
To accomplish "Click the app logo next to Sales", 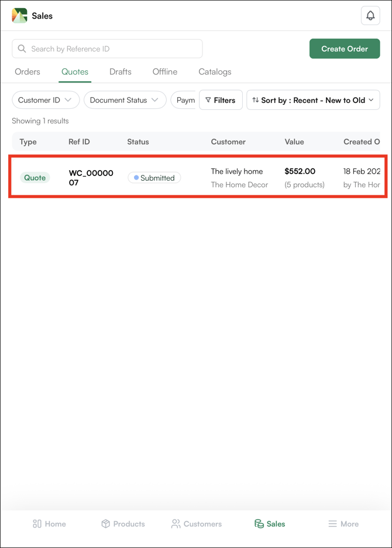I will [x=20, y=16].
